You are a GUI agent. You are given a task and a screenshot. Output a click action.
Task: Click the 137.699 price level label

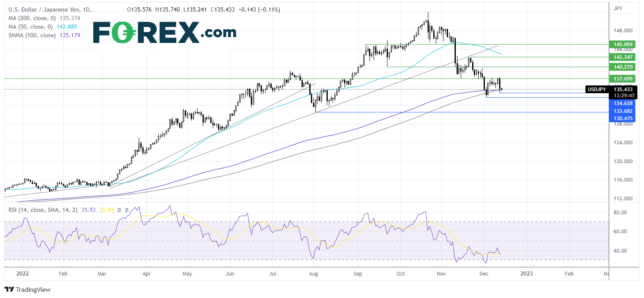(623, 78)
